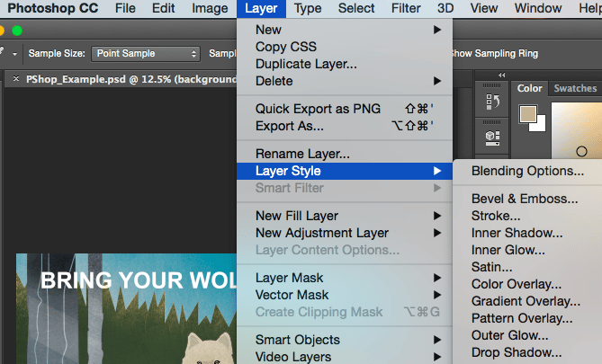Image resolution: width=602 pixels, height=364 pixels.
Task: Choose Drop Shadow from Layer Style
Action: coord(517,352)
